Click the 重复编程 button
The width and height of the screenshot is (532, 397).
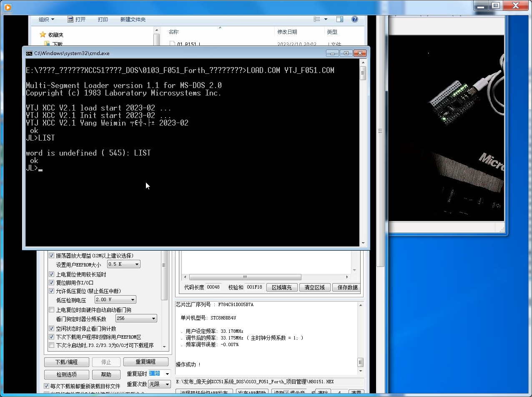pos(146,362)
